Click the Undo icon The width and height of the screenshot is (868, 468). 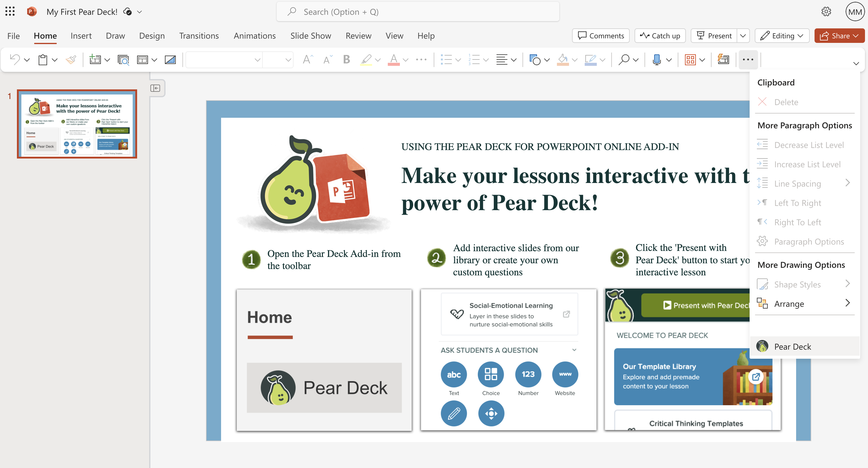point(14,60)
